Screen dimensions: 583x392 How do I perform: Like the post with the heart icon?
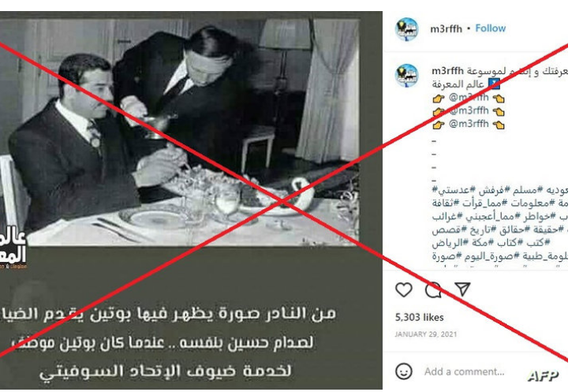point(404,289)
